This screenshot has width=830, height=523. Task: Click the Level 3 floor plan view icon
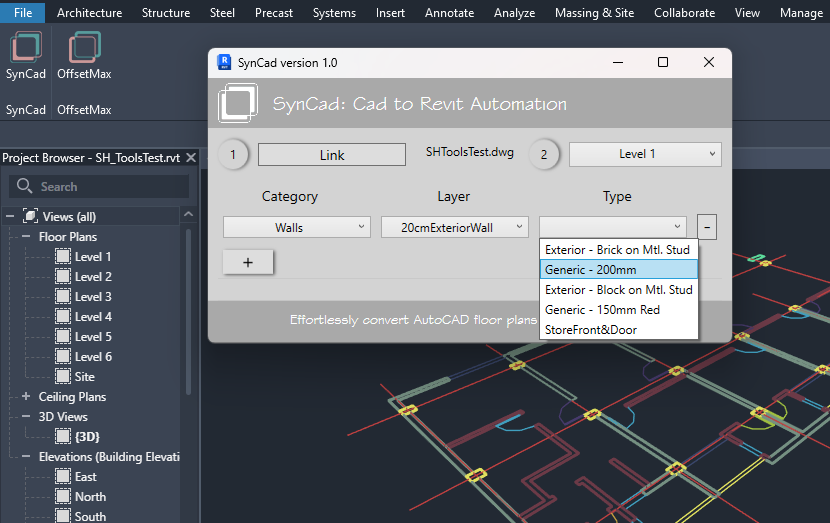pyautogui.click(x=63, y=296)
